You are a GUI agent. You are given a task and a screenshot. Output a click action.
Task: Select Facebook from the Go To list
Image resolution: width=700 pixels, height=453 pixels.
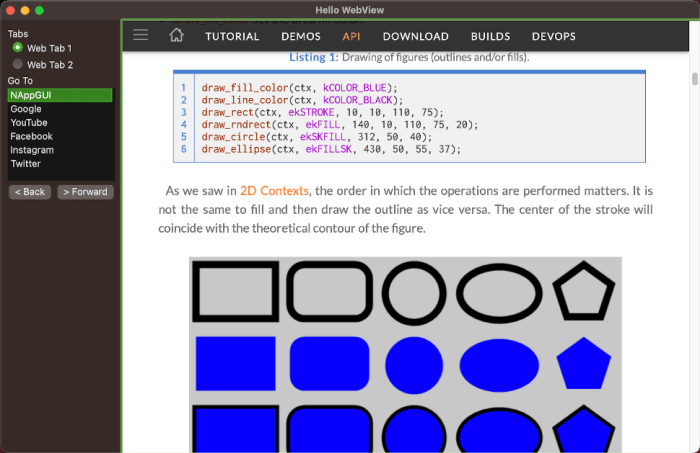point(31,136)
